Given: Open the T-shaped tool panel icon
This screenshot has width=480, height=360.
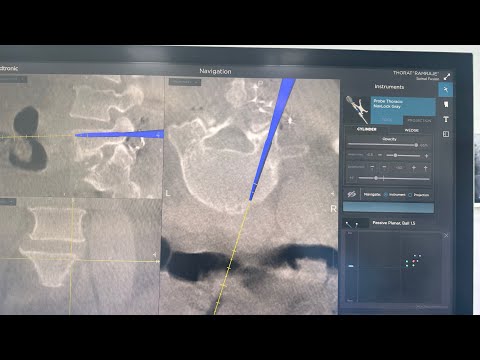Looking at the screenshot, I should point(446,119).
